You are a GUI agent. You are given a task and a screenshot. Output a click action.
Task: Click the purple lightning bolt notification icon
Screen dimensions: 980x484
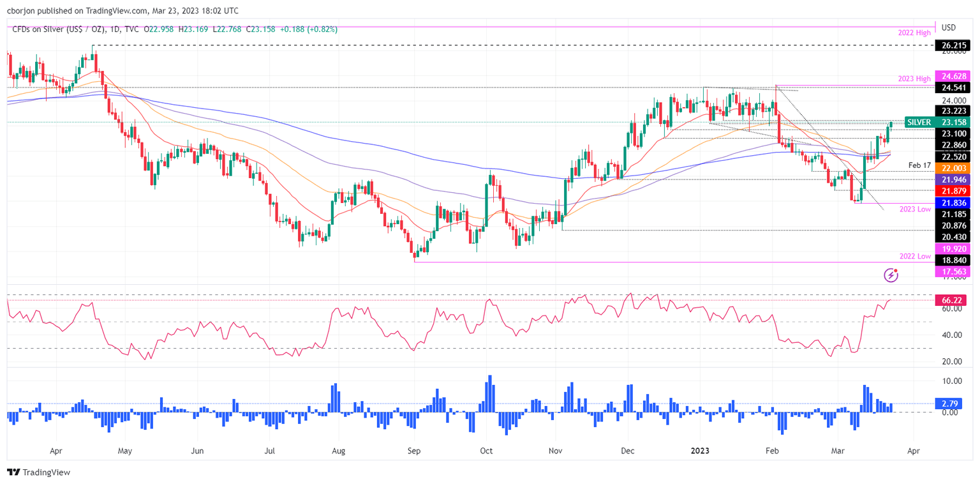tap(889, 275)
